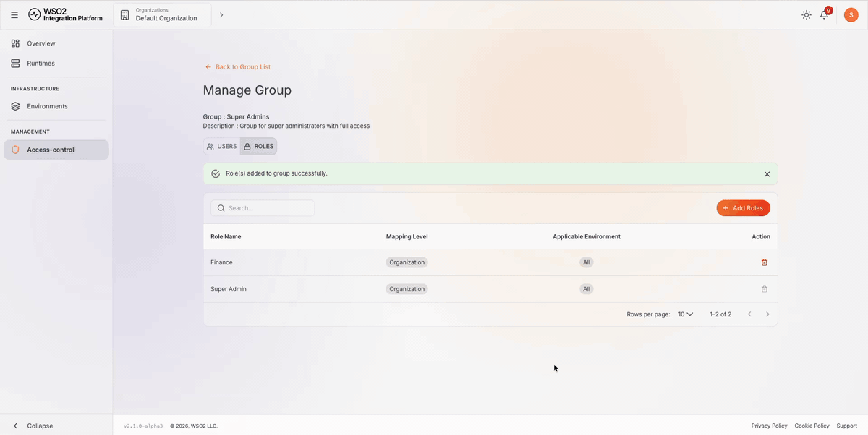Switch to the ROLES tab
The height and width of the screenshot is (435, 868).
point(258,147)
